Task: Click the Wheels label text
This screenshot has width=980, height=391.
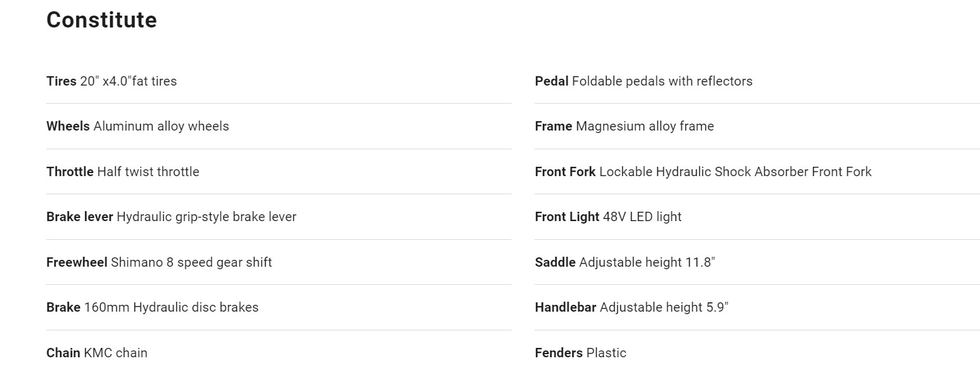Action: point(68,126)
